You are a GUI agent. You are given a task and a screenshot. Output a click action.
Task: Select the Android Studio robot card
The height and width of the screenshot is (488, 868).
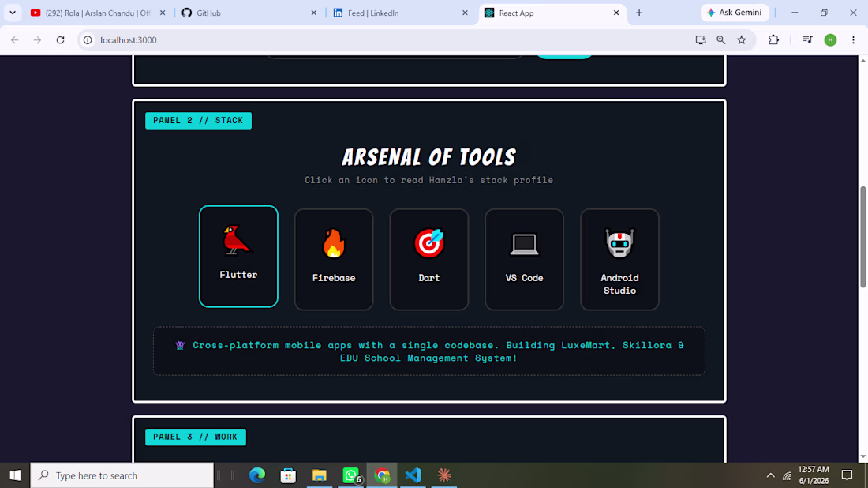pos(619,259)
